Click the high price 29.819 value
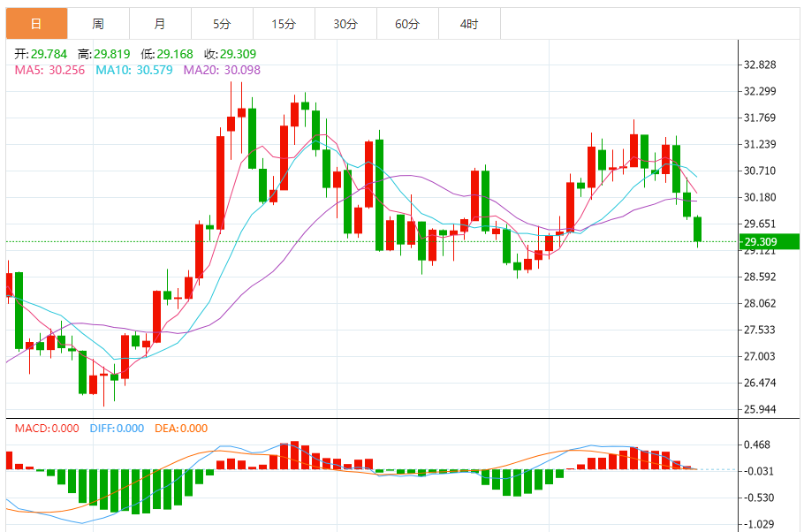Screen dimensions: 804x532 112,54
